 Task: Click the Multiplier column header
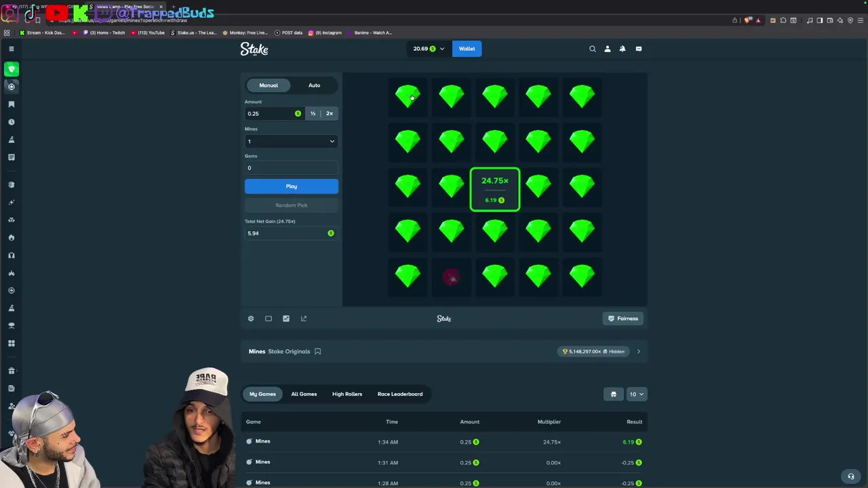point(549,422)
